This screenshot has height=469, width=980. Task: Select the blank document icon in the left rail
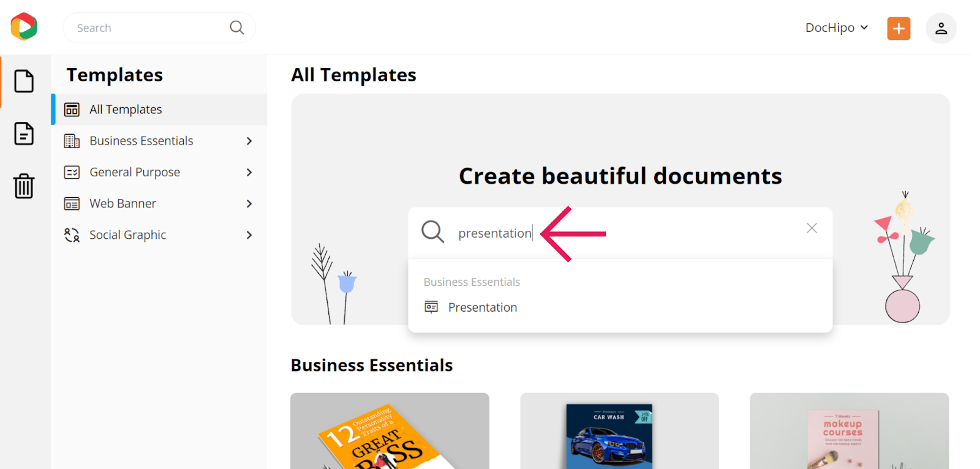pos(24,81)
